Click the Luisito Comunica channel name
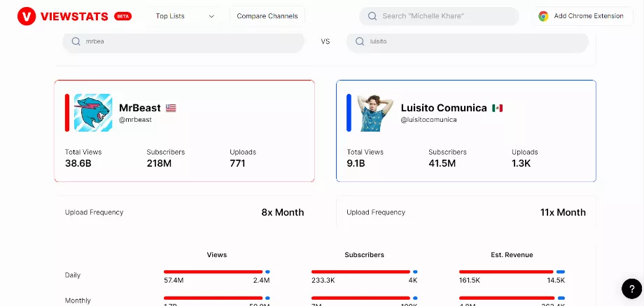 pyautogui.click(x=444, y=108)
